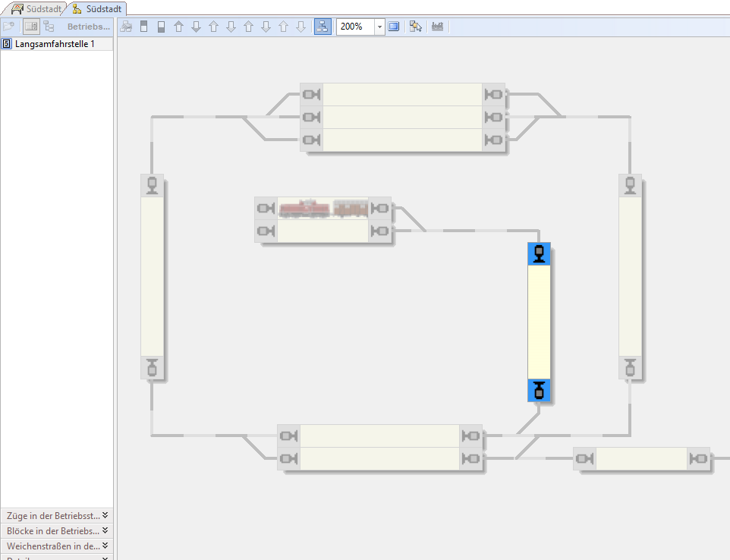Click the leftmost icon in the diagram toolbar
The width and height of the screenshot is (730, 560).
[127, 27]
